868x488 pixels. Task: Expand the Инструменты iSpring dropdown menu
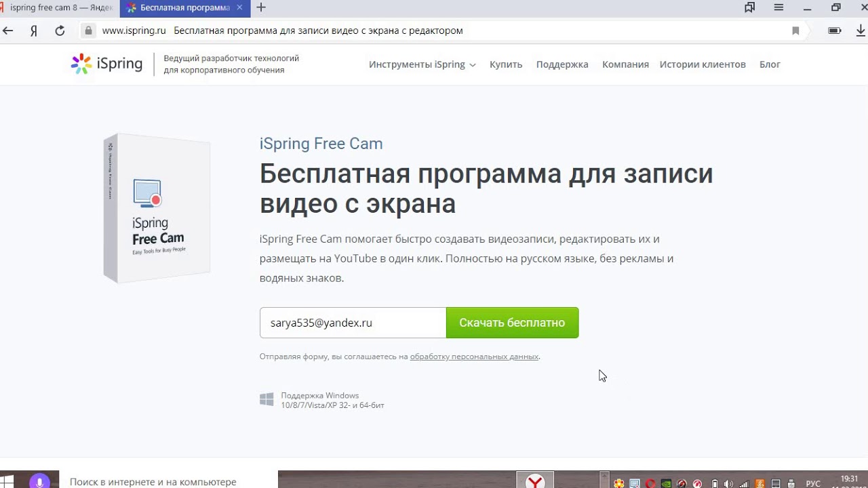tap(422, 64)
